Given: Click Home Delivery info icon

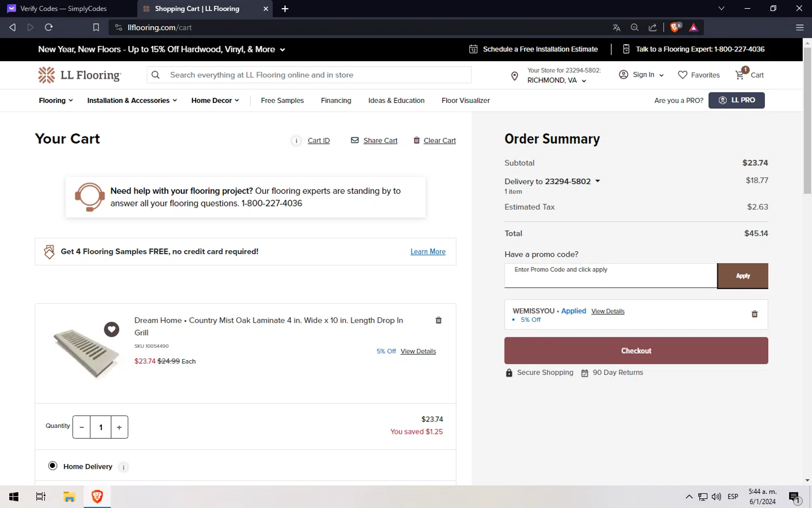Looking at the screenshot, I should [123, 467].
